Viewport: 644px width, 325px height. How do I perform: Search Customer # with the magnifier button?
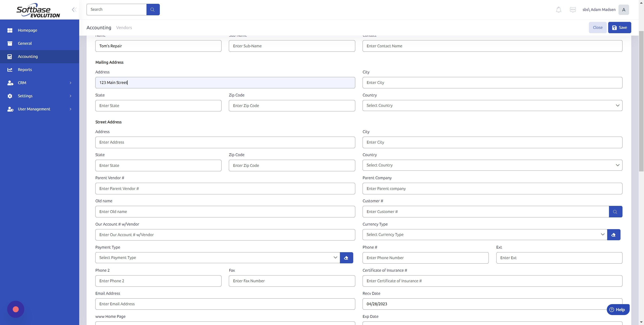point(615,212)
